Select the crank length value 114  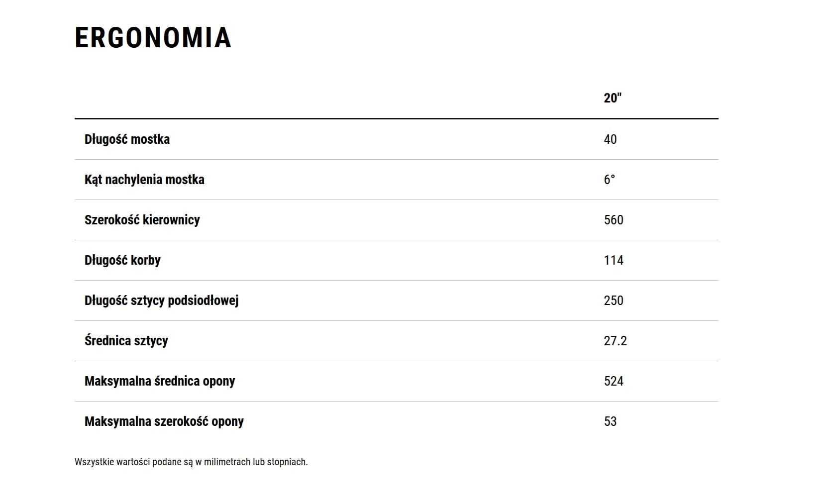point(613,260)
